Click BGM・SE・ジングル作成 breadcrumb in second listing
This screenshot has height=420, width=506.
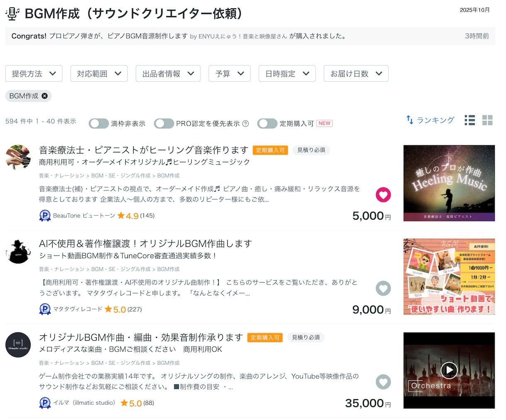click(x=121, y=269)
